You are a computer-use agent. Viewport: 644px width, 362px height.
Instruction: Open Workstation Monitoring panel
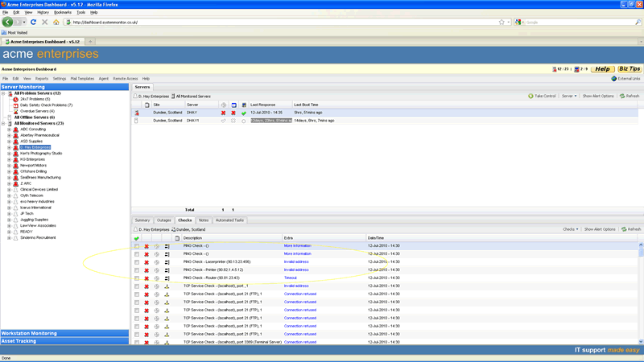click(x=64, y=334)
